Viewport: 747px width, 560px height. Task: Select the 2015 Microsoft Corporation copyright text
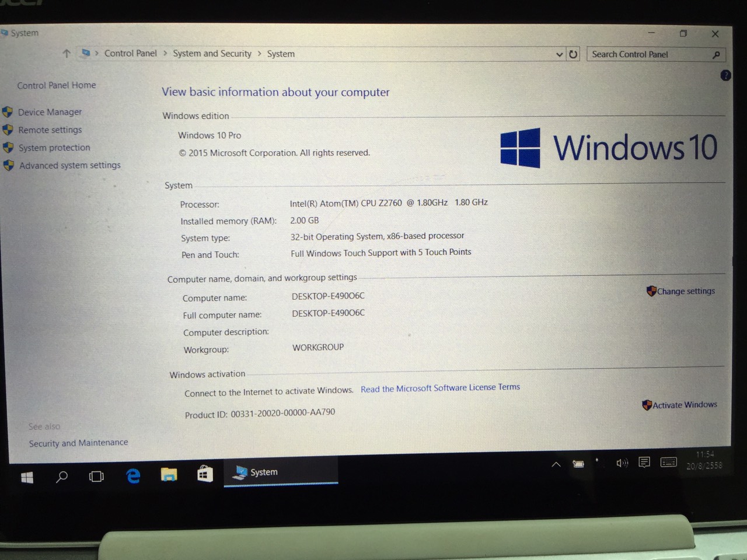pyautogui.click(x=274, y=153)
